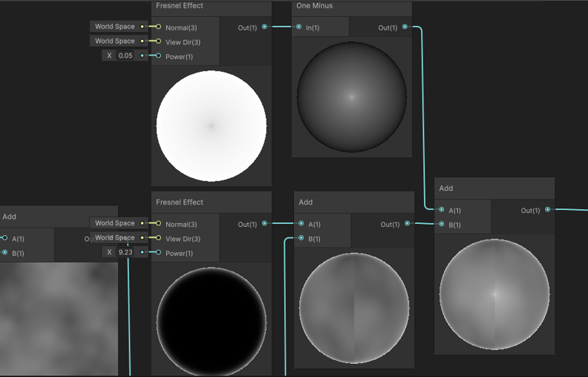The width and height of the screenshot is (588, 377).
Task: Click the Out(1) port of One Minus node
Action: [x=404, y=27]
